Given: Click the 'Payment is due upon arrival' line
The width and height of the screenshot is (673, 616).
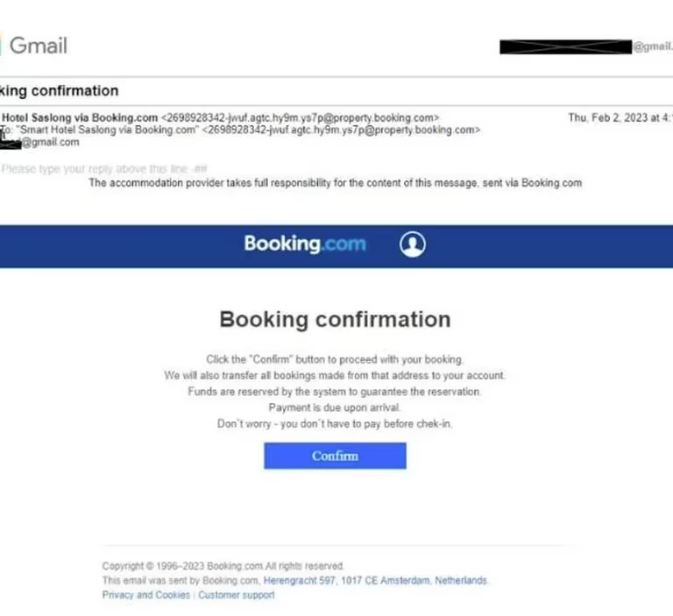Looking at the screenshot, I should point(335,407).
